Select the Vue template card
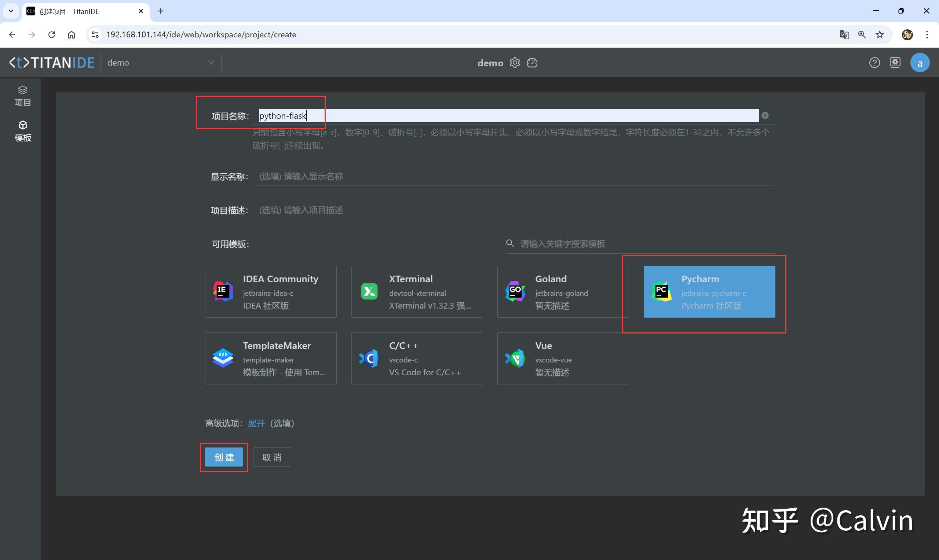The image size is (939, 560). pos(563,358)
